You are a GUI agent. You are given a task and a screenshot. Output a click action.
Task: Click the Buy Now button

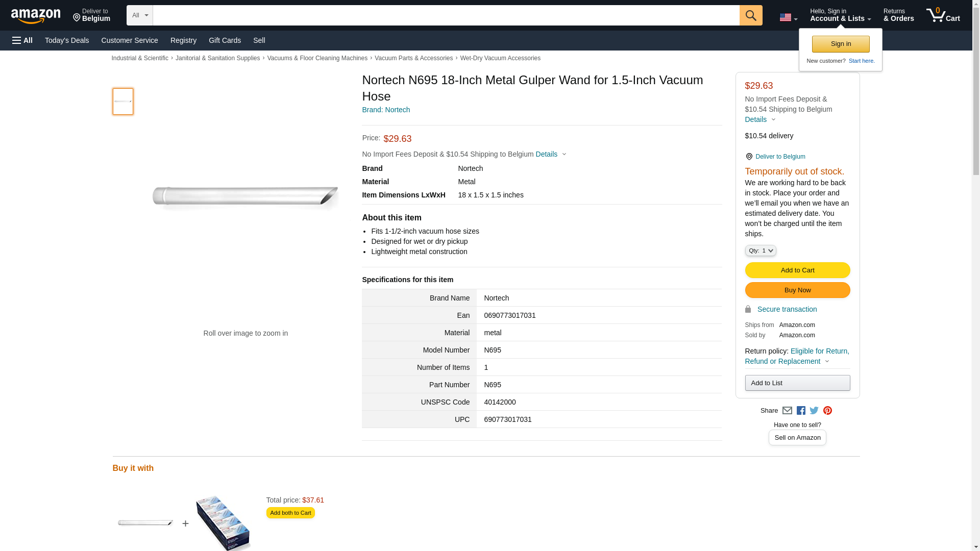(797, 290)
